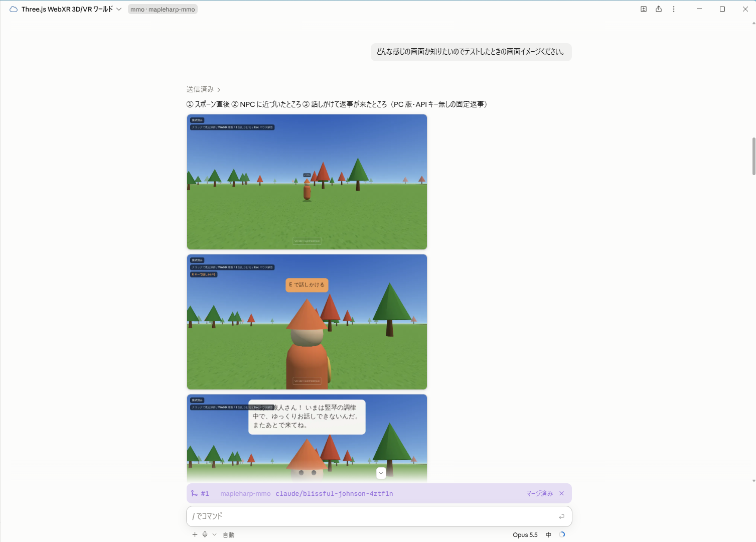Click the spinning progress indicator icon
756x542 pixels.
click(x=562, y=534)
